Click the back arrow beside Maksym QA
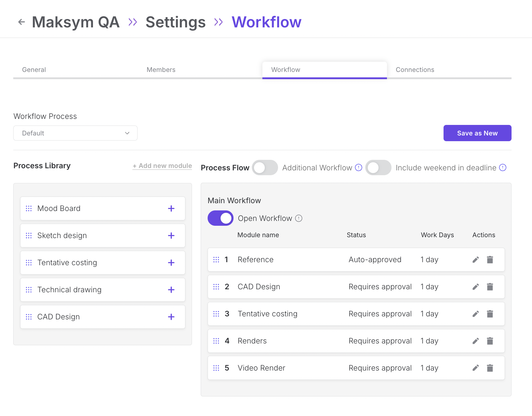The image size is (532, 416). (21, 22)
